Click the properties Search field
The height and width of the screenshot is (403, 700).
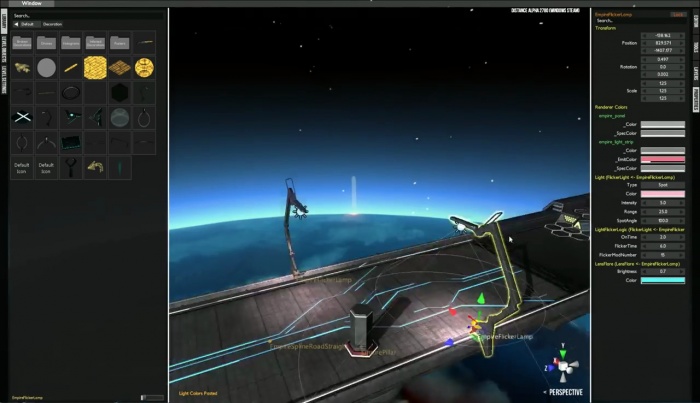[x=639, y=21]
